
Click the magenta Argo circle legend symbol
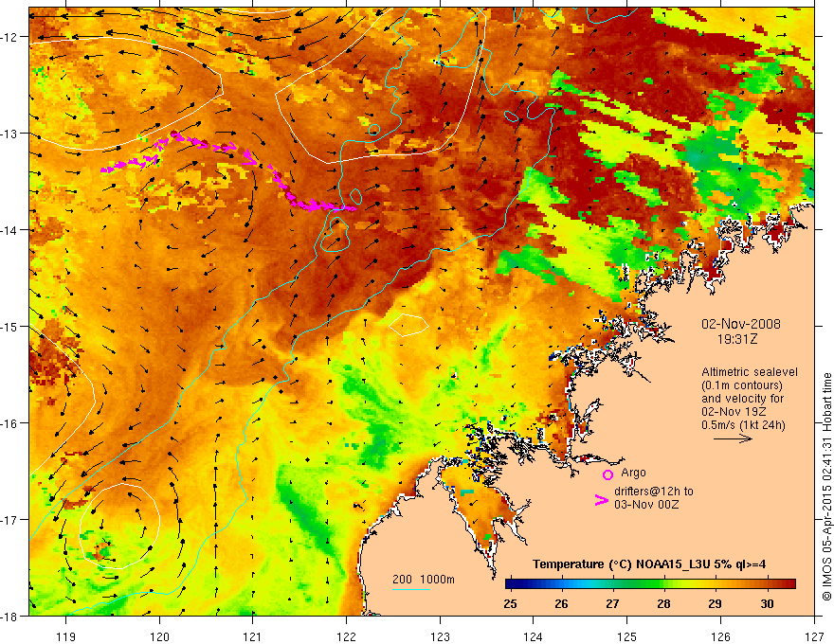click(607, 474)
